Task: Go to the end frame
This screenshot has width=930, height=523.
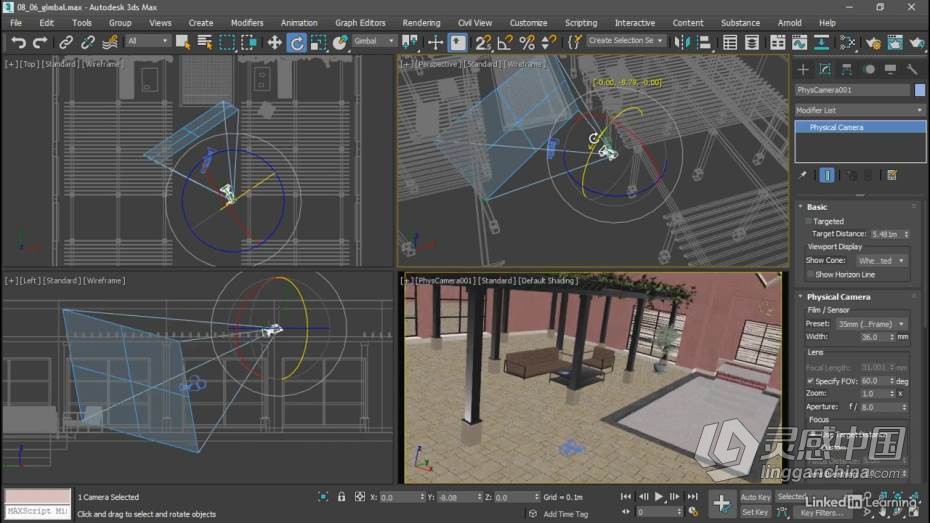Action: (x=692, y=496)
